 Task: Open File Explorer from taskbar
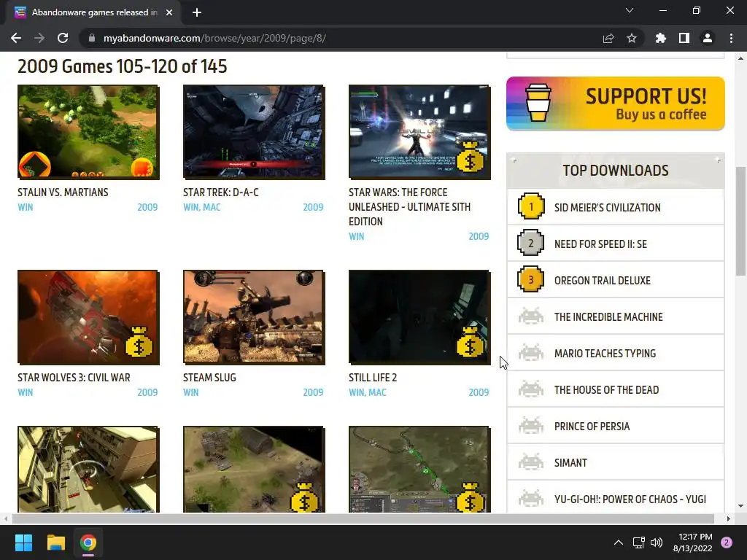tap(55, 542)
